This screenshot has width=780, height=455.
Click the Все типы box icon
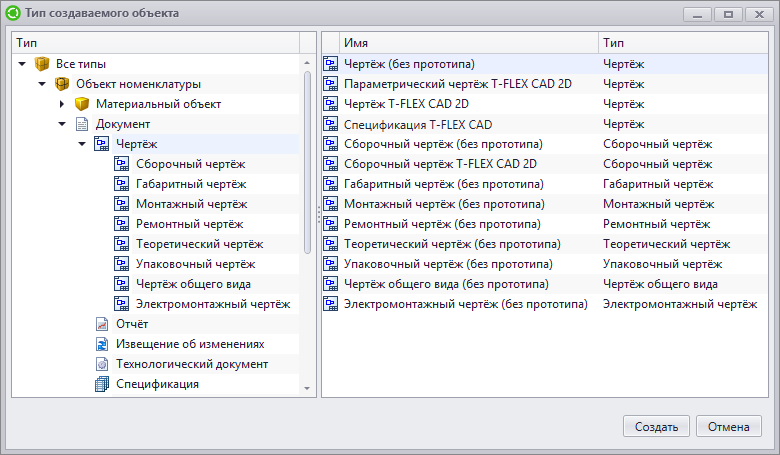[x=42, y=64]
